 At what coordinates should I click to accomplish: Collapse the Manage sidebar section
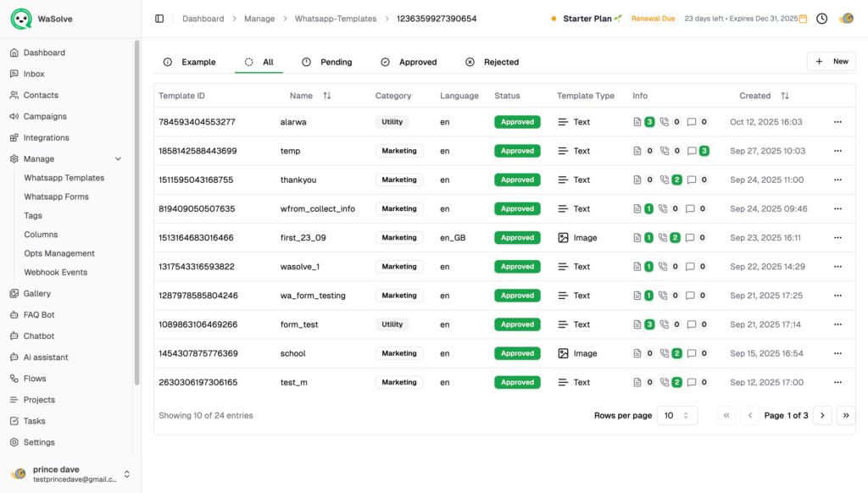(x=118, y=158)
